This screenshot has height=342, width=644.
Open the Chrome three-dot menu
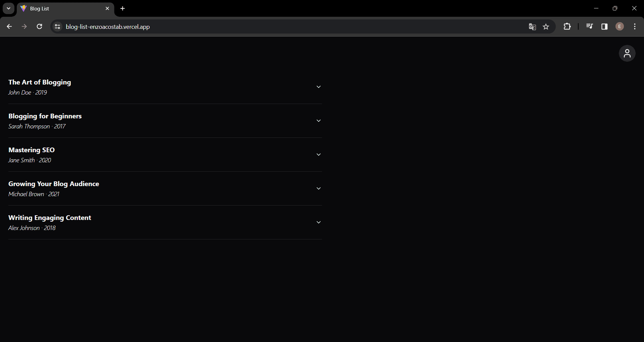click(x=635, y=26)
